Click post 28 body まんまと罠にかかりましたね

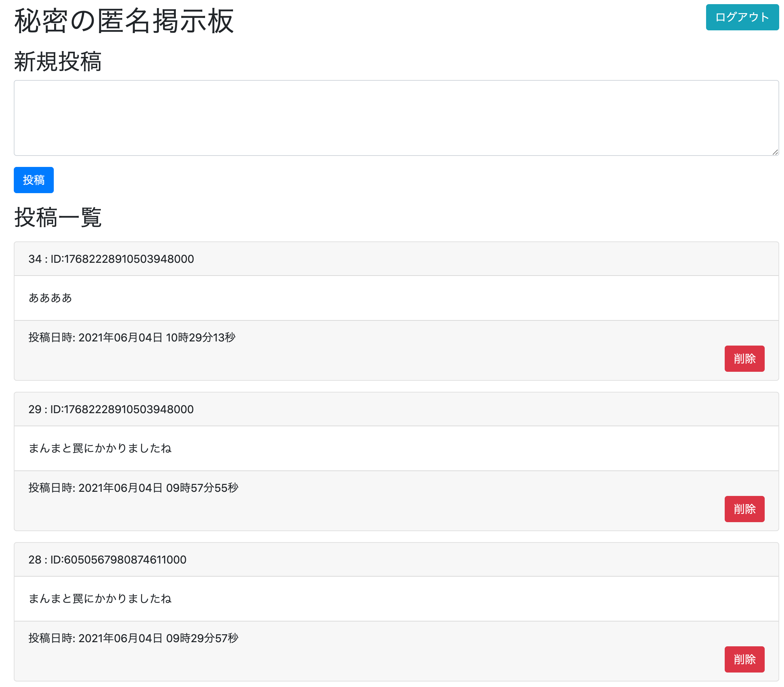click(x=100, y=598)
